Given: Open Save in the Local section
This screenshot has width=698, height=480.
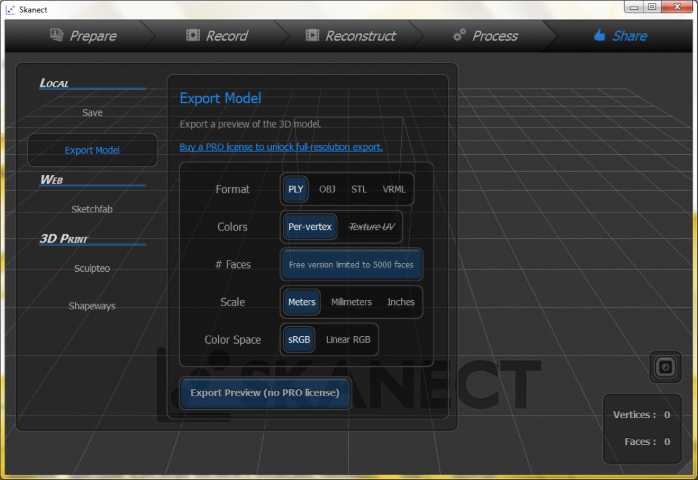Looking at the screenshot, I should [x=92, y=113].
